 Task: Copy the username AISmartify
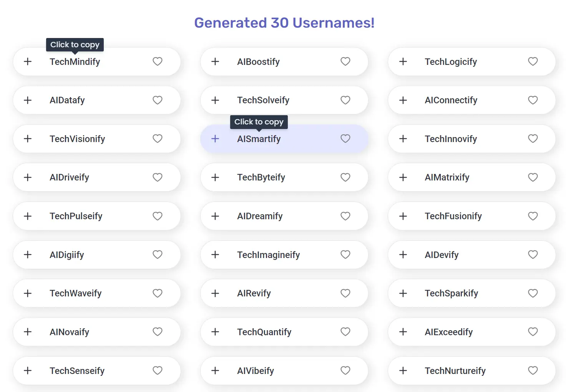coord(259,139)
